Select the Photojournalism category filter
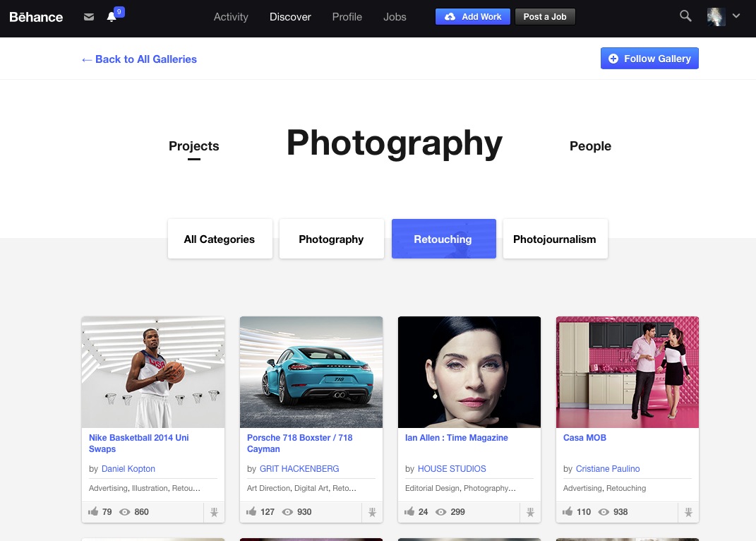Viewport: 756px width, 541px height. click(x=555, y=239)
